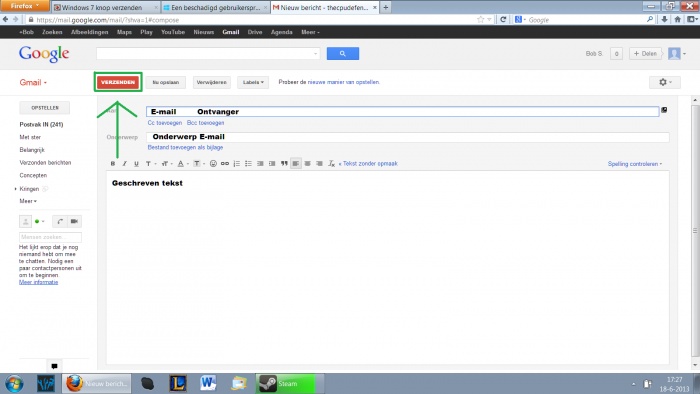700x394 pixels.
Task: Click the 'Verwijderen' discard button
Action: (x=212, y=82)
